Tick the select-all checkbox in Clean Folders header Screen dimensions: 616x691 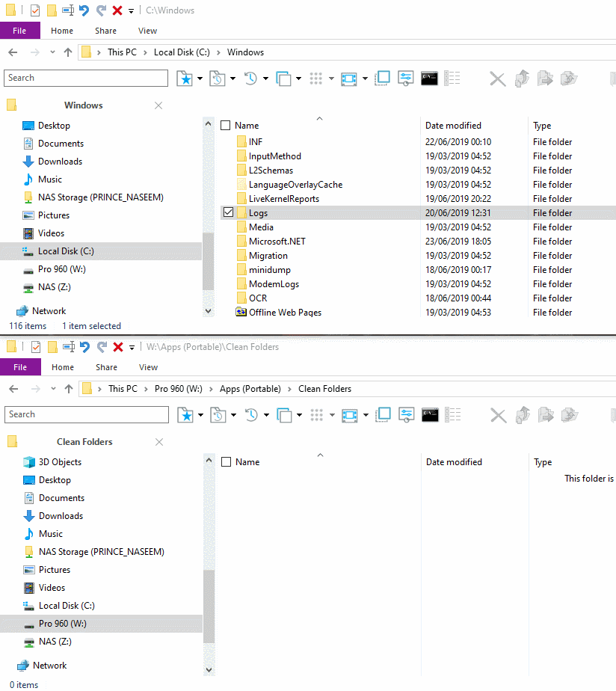coord(227,462)
